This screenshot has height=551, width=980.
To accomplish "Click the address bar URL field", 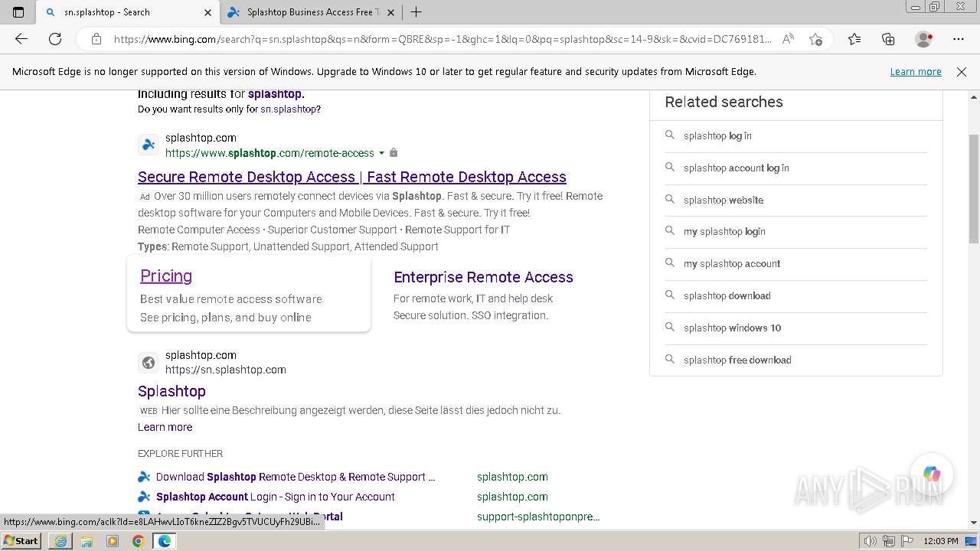I will pos(443,39).
